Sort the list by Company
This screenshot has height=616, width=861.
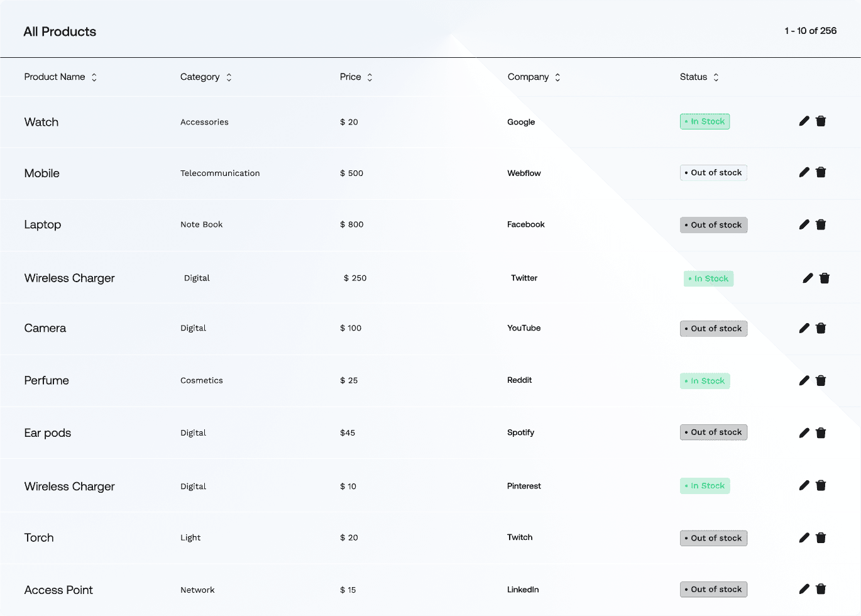(557, 77)
